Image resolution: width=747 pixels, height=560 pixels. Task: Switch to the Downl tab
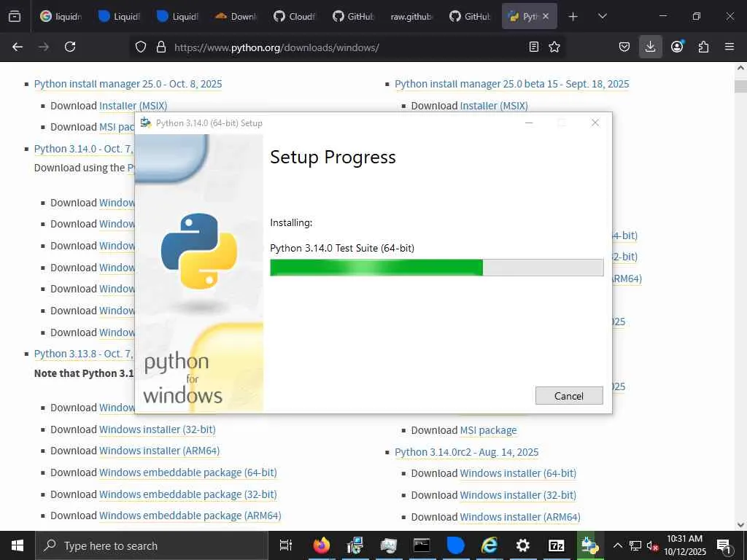(236, 17)
